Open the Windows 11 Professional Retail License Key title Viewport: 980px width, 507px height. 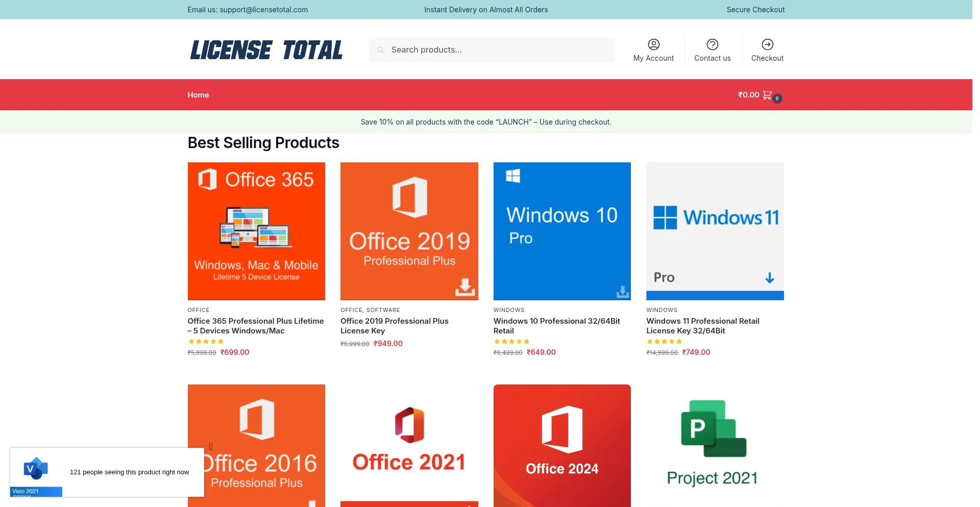[703, 326]
